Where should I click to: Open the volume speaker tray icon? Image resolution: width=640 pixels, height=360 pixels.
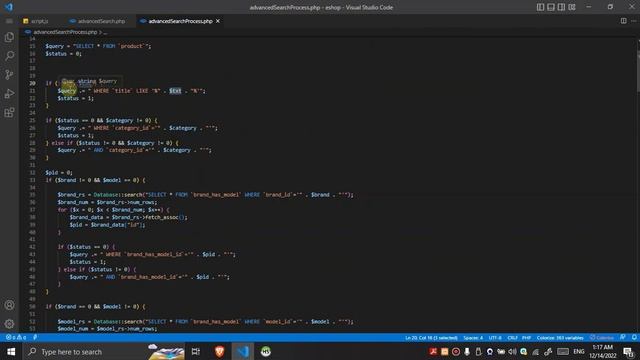click(x=512, y=351)
